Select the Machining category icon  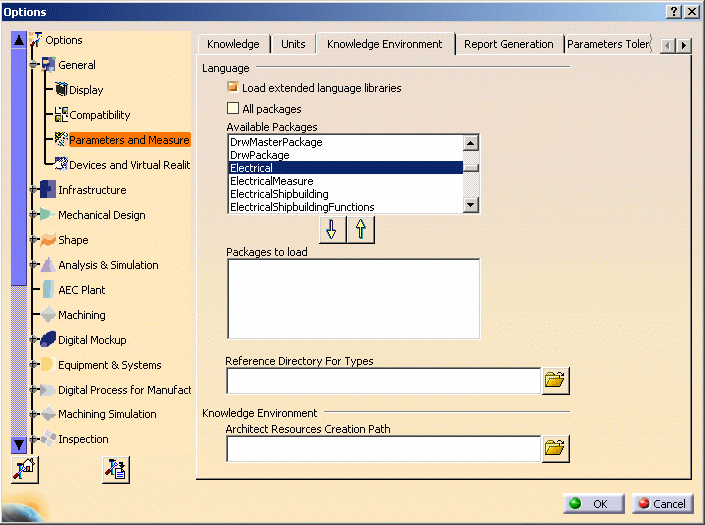pos(46,315)
